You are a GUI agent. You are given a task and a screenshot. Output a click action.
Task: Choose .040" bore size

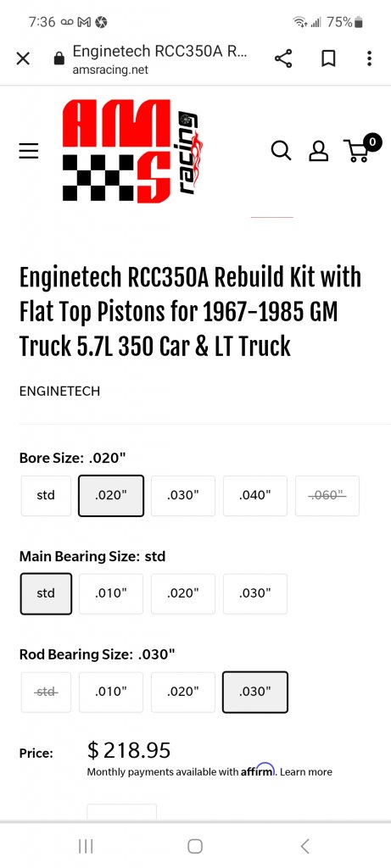(x=254, y=495)
